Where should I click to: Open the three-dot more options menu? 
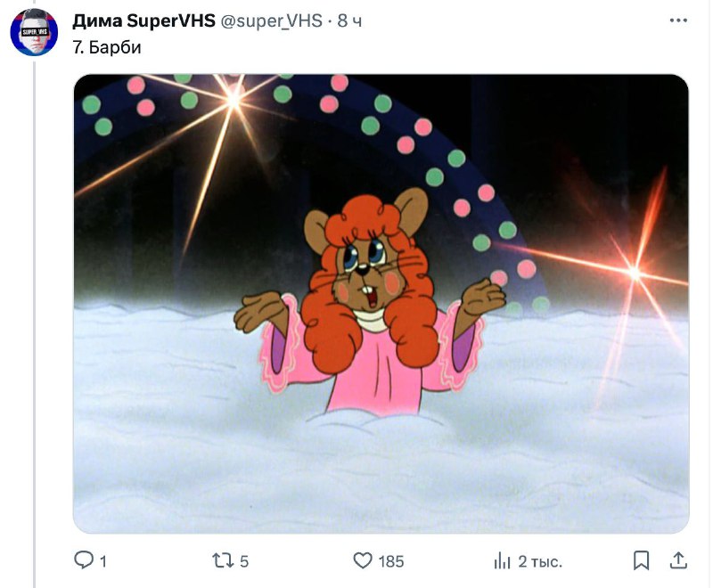[678, 20]
